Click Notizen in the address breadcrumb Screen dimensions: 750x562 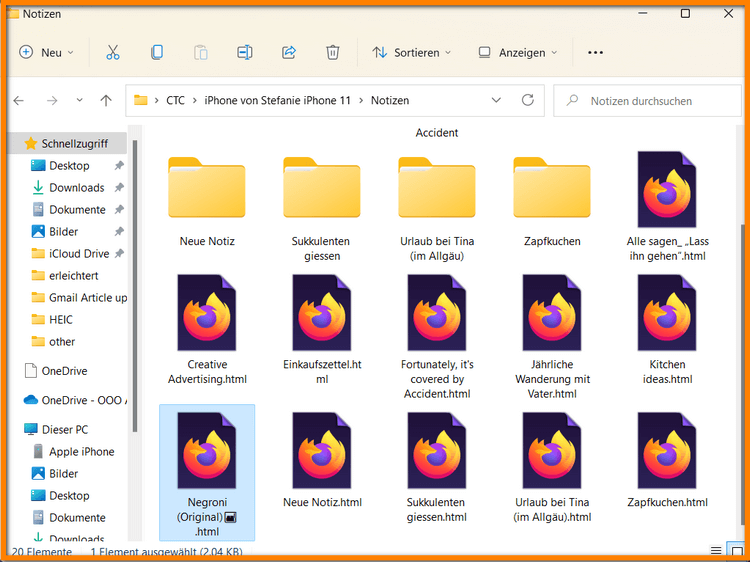pyautogui.click(x=390, y=100)
